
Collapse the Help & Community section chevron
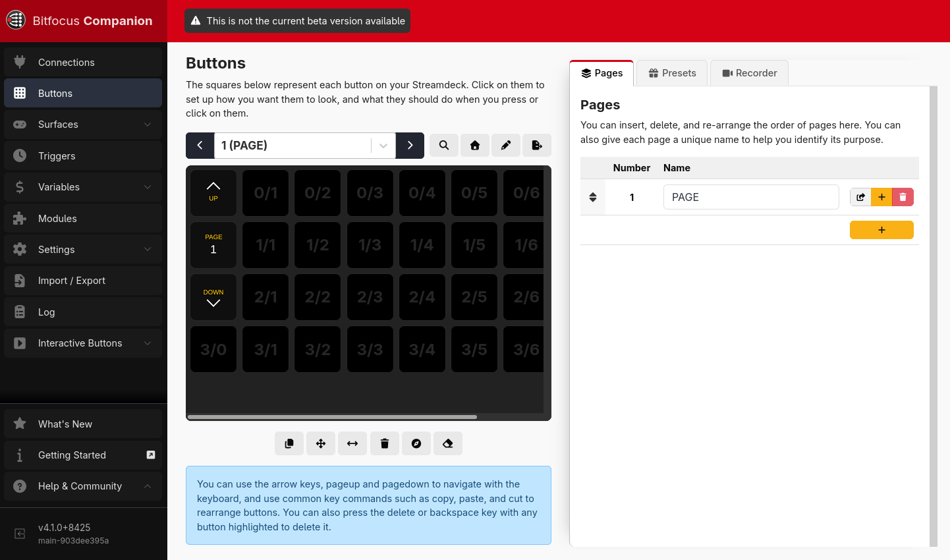coord(148,486)
